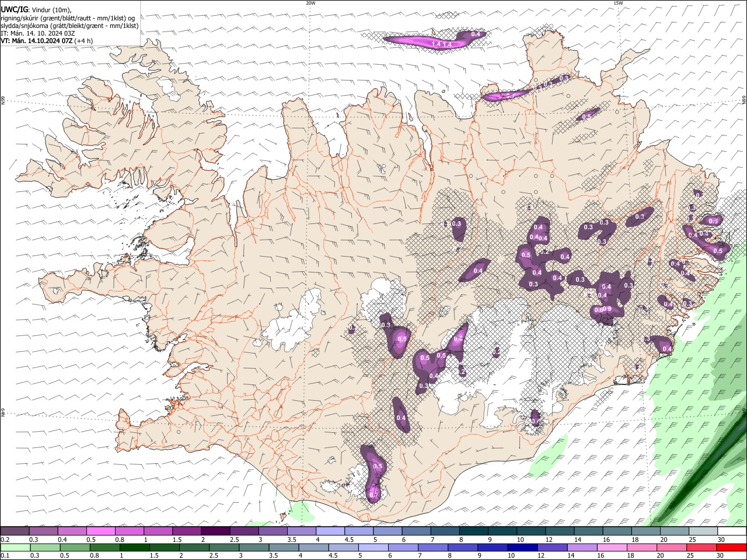Click the bright pink 0.5 snow legend swatch
747x560 pixels.
tap(101, 531)
